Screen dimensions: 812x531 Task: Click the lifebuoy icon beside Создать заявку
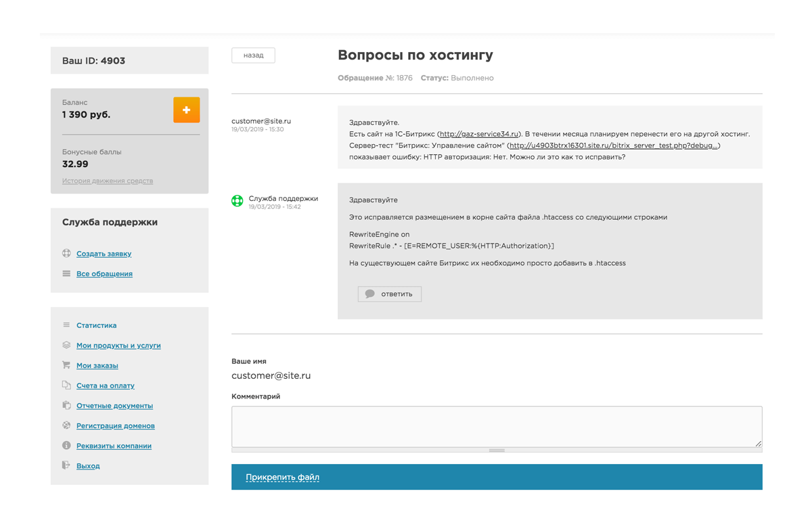point(66,254)
